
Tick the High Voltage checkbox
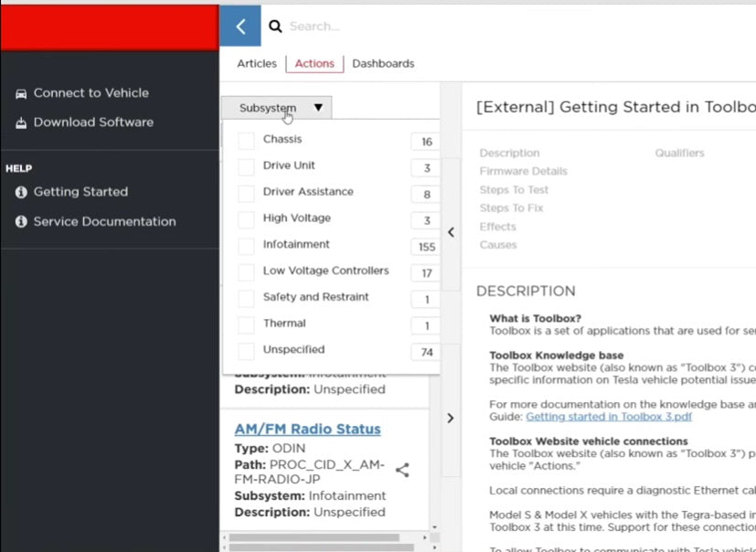tap(246, 219)
